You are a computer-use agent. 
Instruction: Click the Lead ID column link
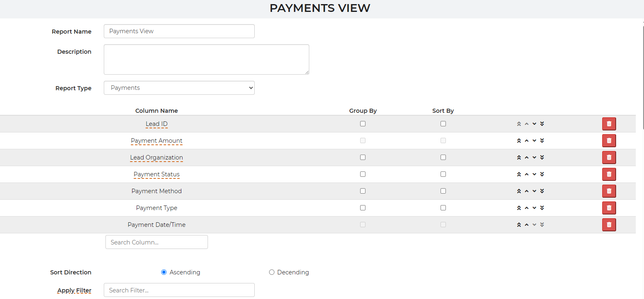point(157,124)
